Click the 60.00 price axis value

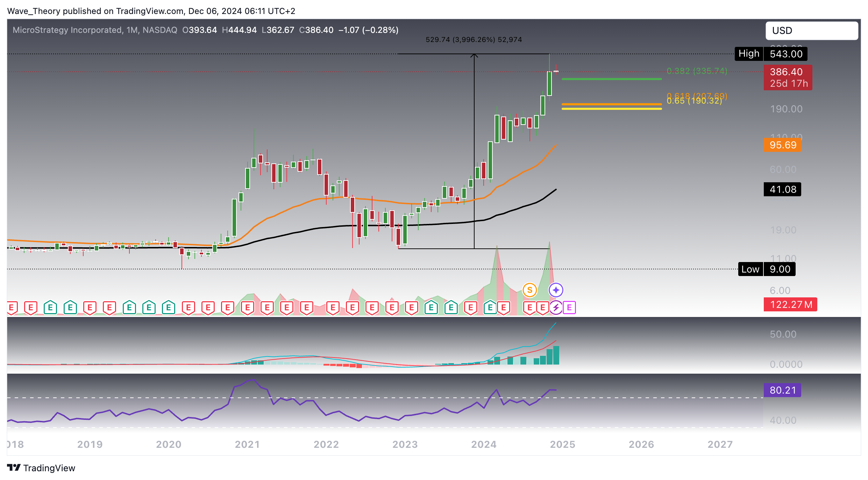tap(783, 169)
